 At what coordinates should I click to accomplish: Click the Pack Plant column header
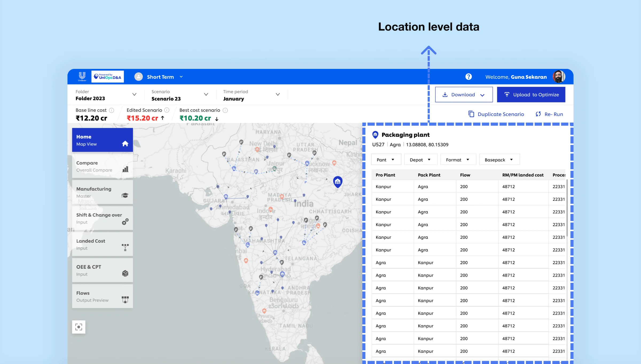pos(429,175)
